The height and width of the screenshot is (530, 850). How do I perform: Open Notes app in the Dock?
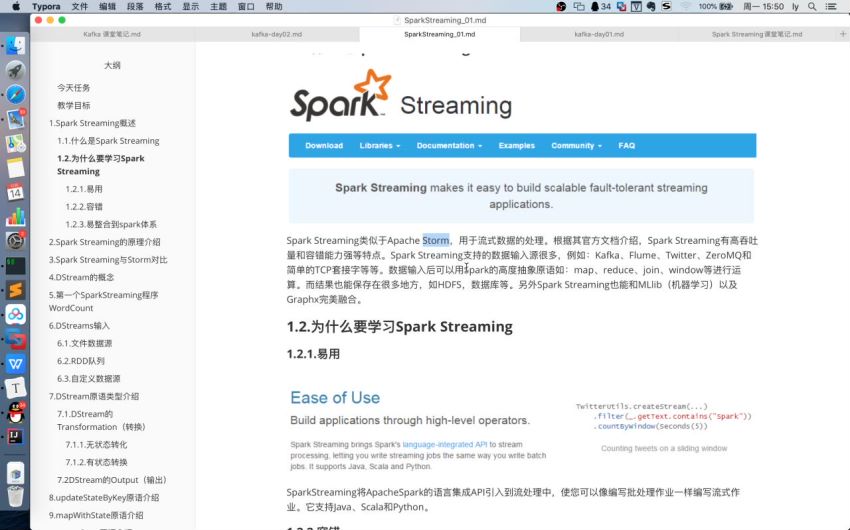[15, 167]
